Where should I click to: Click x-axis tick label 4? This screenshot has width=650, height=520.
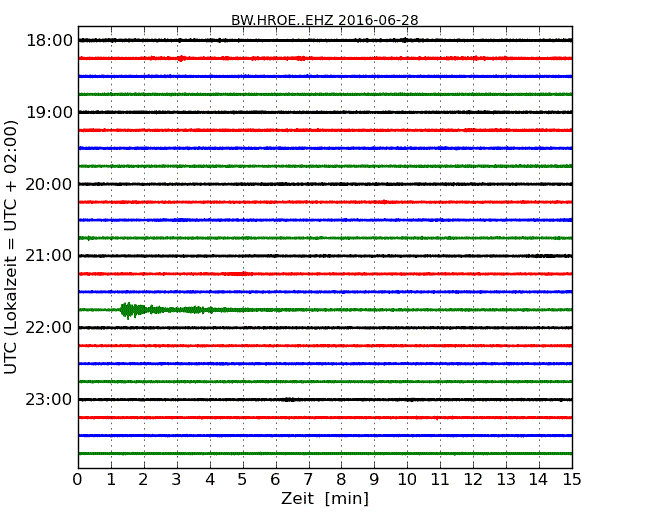210,480
